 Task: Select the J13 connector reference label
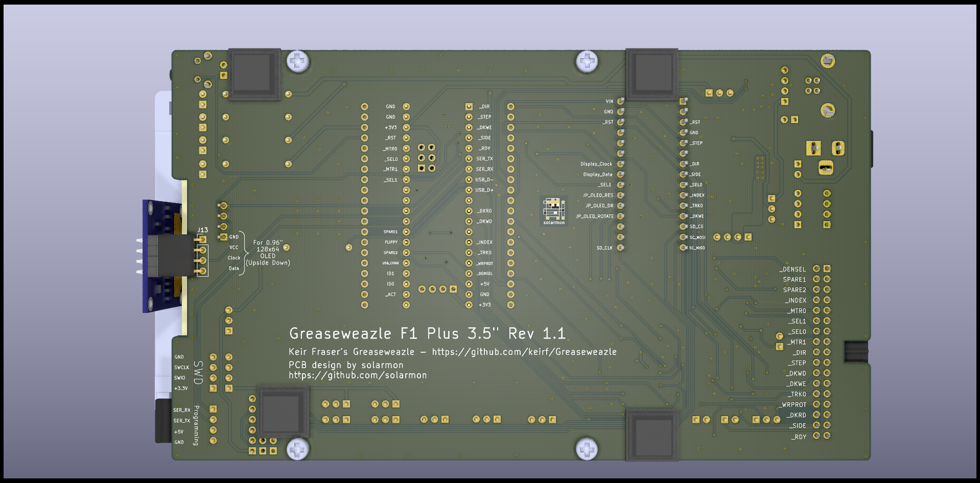point(202,230)
